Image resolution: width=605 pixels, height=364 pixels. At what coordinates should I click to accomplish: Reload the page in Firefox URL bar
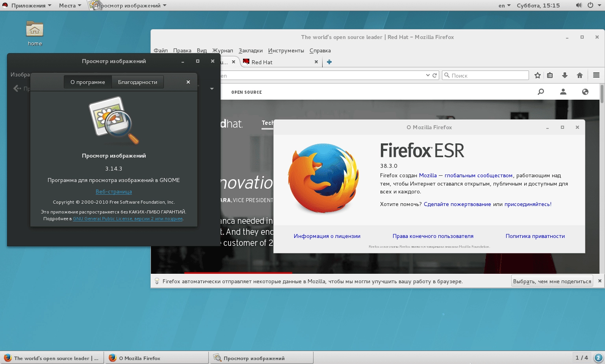[x=435, y=75]
